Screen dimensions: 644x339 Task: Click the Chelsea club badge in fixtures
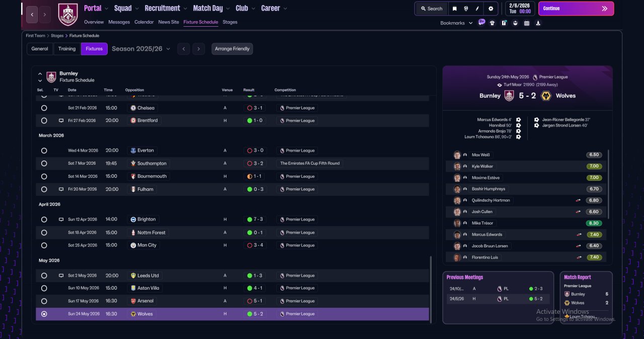coord(133,108)
